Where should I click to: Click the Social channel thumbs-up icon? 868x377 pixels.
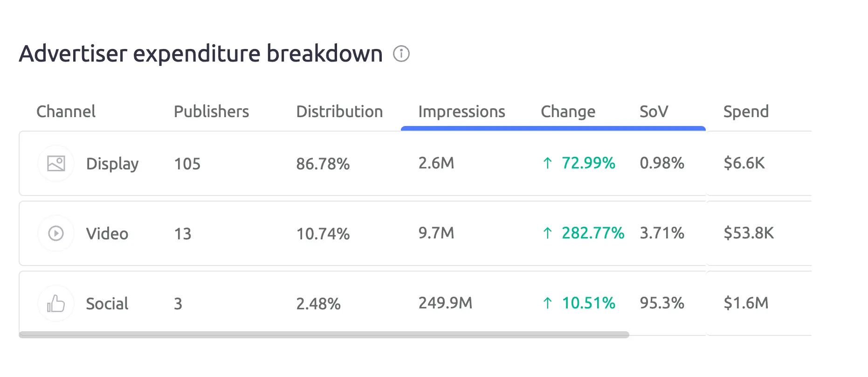tap(56, 304)
